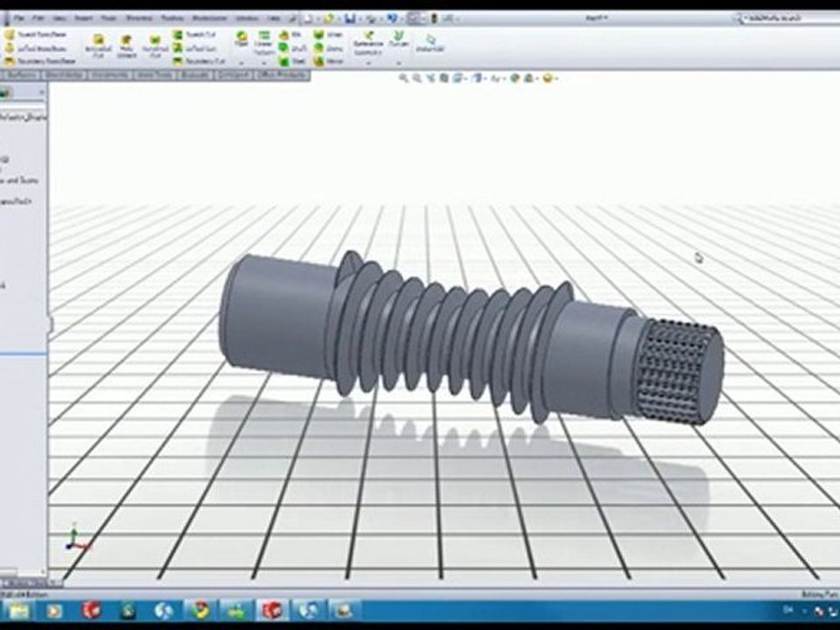This screenshot has height=630, width=840.
Task: Switch to the Evaluate tab
Action: [194, 75]
